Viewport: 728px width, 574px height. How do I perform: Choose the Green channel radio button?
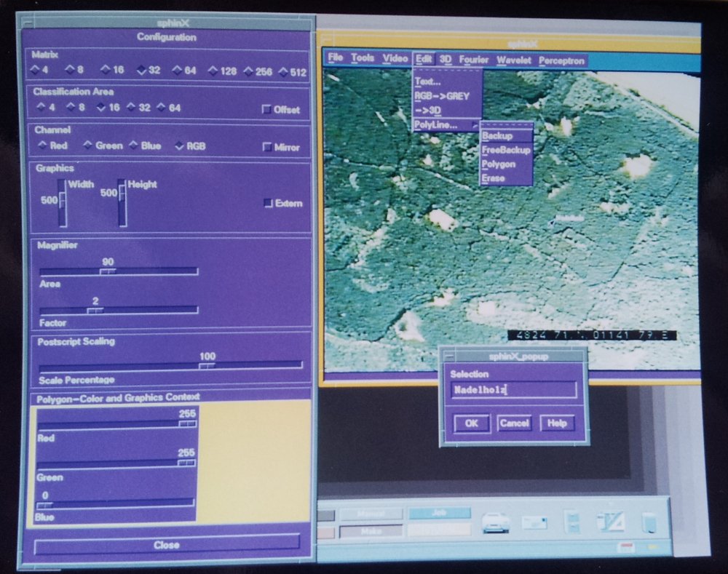point(88,146)
